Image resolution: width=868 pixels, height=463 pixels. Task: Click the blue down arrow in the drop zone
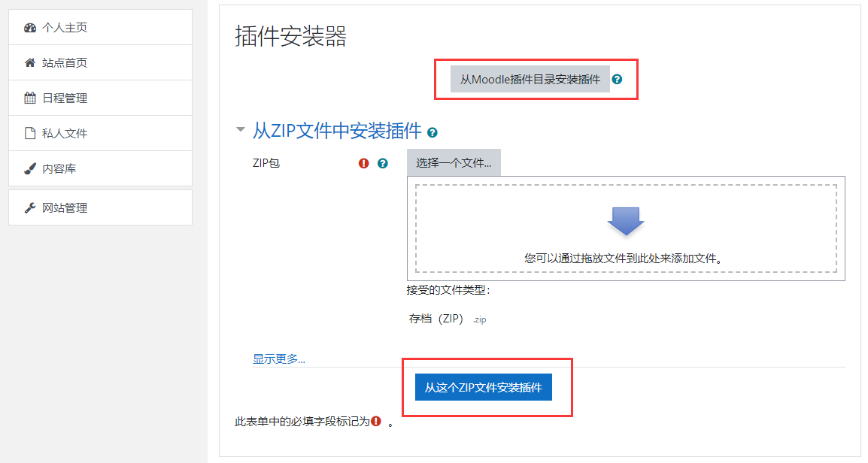click(x=626, y=221)
